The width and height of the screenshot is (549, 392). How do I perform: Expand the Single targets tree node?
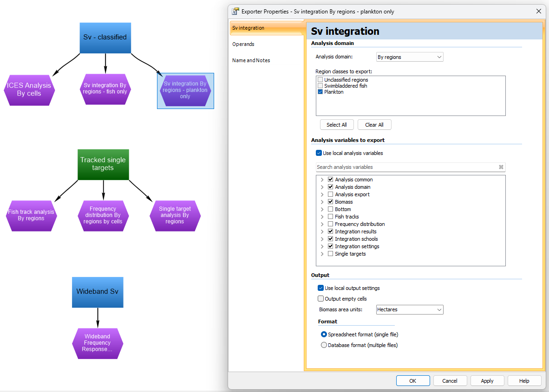point(322,253)
